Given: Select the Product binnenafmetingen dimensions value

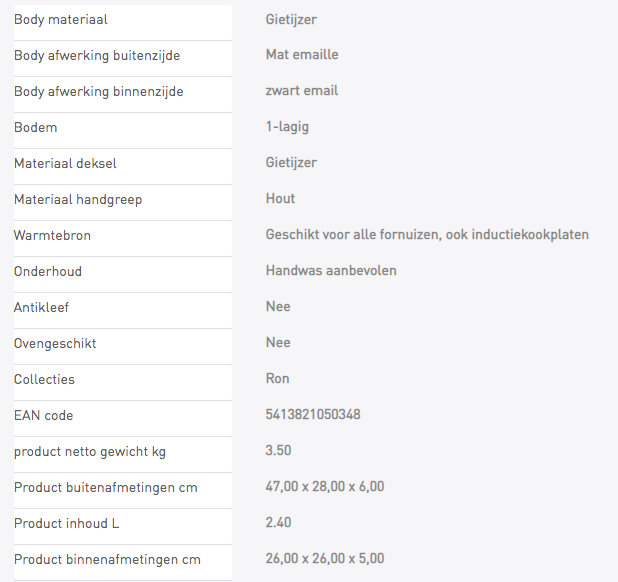Looking at the screenshot, I should tap(325, 558).
